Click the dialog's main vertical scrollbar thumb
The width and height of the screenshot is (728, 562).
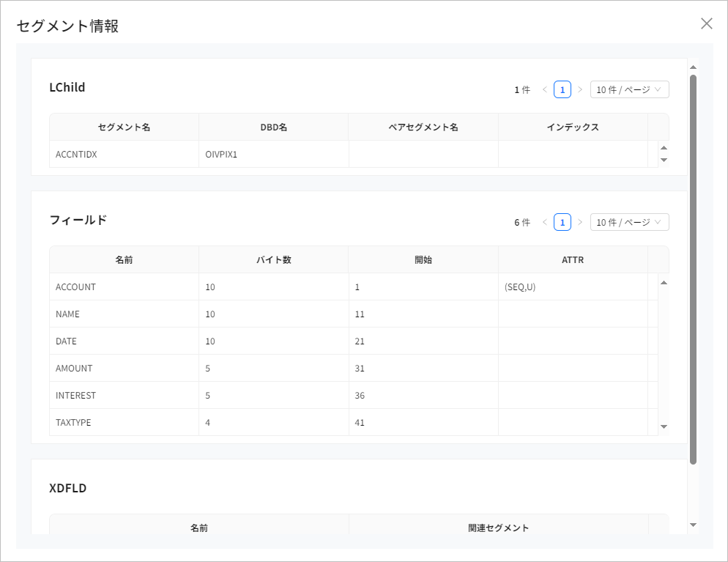(693, 267)
